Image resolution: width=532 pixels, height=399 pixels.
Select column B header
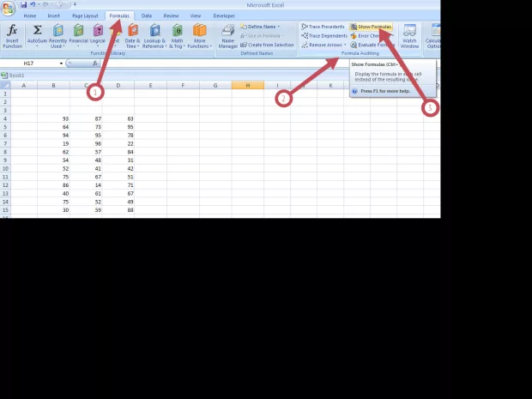[x=53, y=85]
